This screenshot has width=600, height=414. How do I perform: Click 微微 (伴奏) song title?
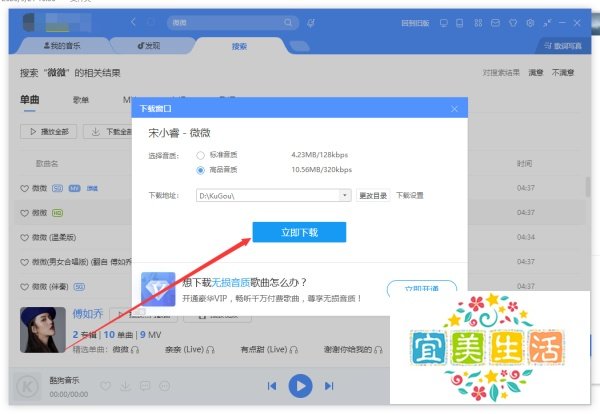[x=50, y=287]
